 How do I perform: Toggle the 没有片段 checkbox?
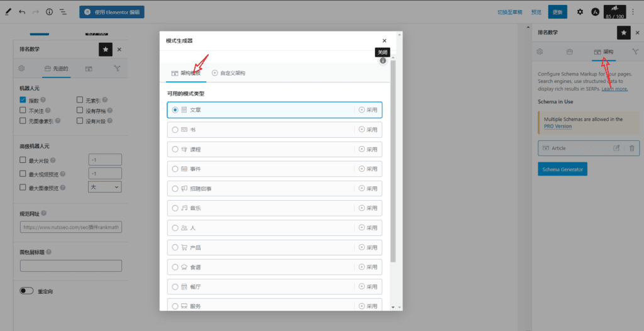[x=80, y=121]
